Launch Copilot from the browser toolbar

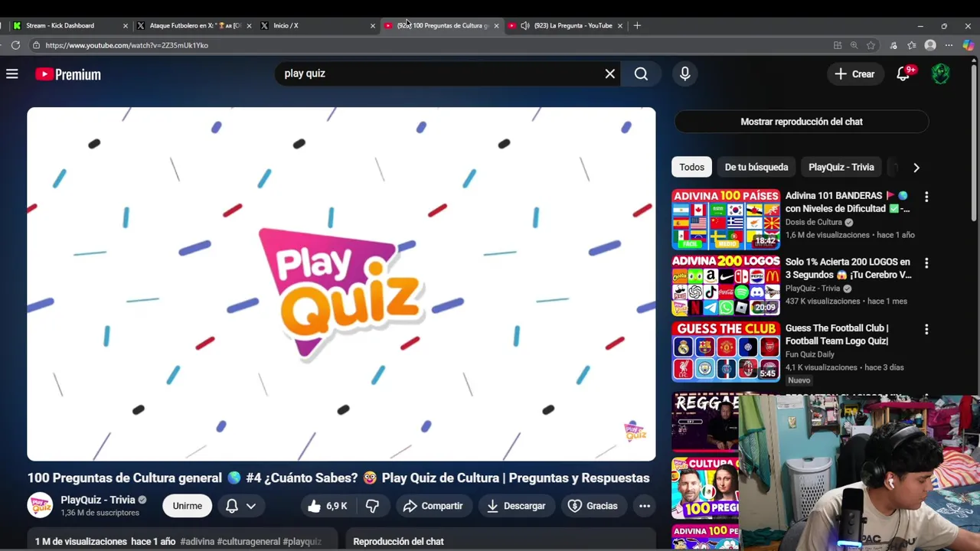coord(969,45)
